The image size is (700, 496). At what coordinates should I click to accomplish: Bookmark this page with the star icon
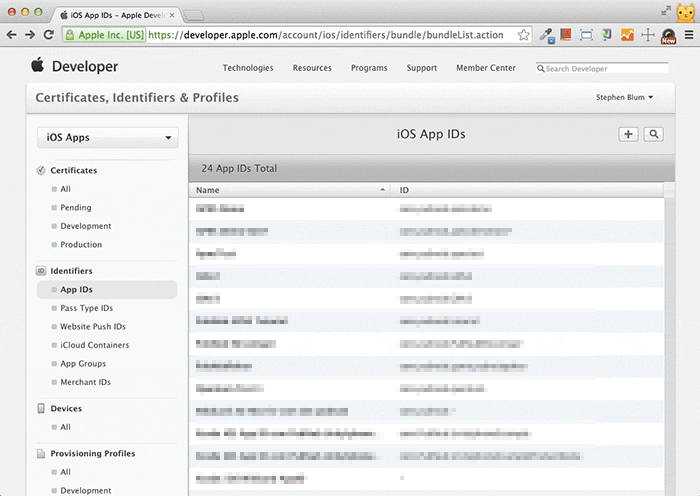pyautogui.click(x=524, y=34)
